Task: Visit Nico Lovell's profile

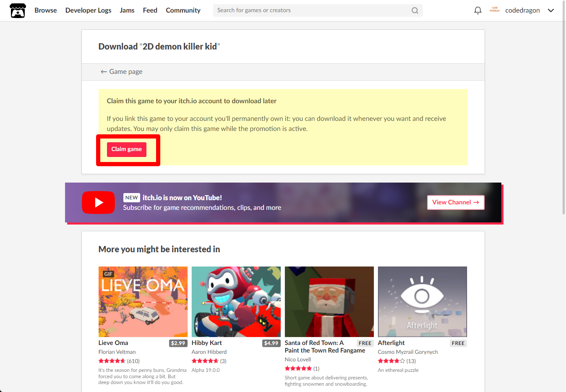Action: pyautogui.click(x=298, y=360)
